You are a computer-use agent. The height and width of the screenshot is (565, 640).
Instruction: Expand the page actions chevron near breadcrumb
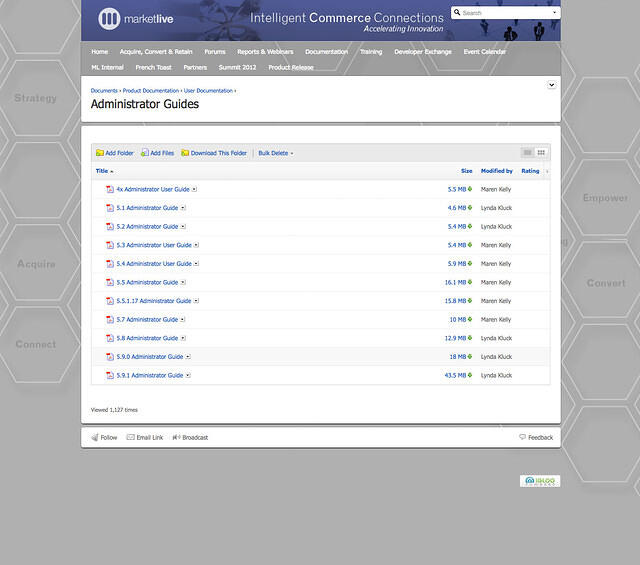pos(551,85)
